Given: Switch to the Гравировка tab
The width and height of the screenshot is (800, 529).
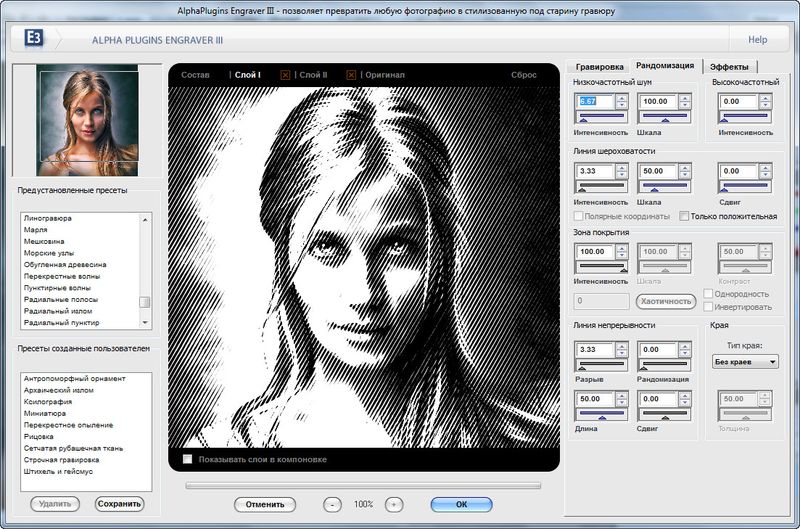Looking at the screenshot, I should pyautogui.click(x=599, y=67).
